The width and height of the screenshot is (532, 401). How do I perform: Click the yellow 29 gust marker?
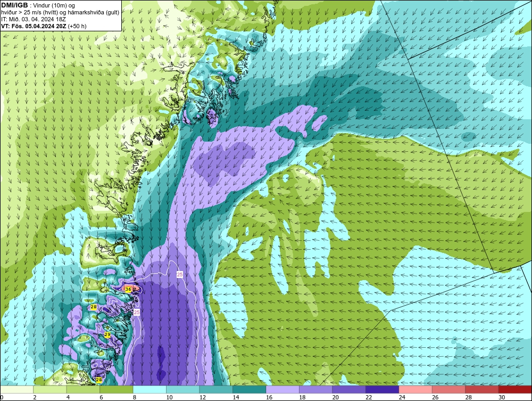click(x=107, y=335)
